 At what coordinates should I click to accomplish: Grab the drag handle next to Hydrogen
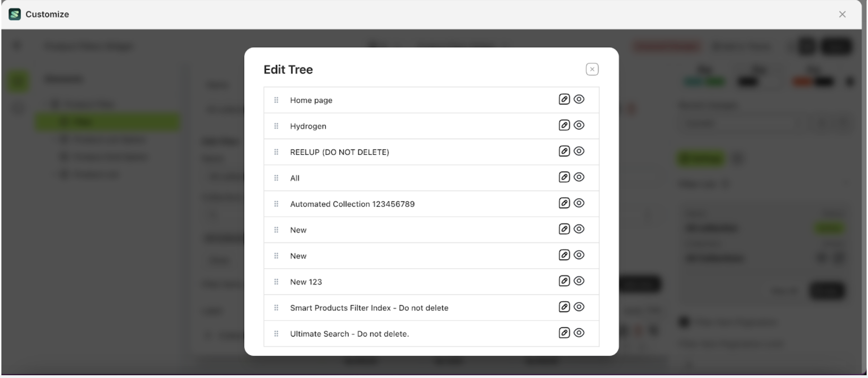click(276, 126)
